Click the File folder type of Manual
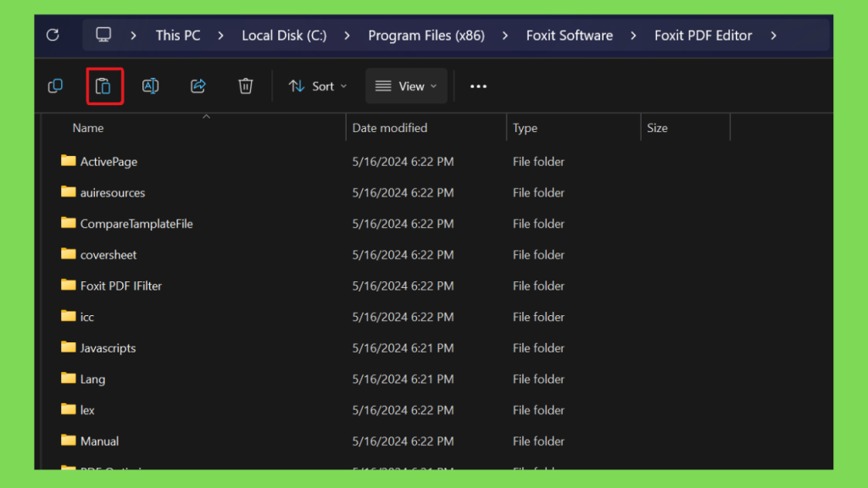The image size is (868, 488). (538, 441)
